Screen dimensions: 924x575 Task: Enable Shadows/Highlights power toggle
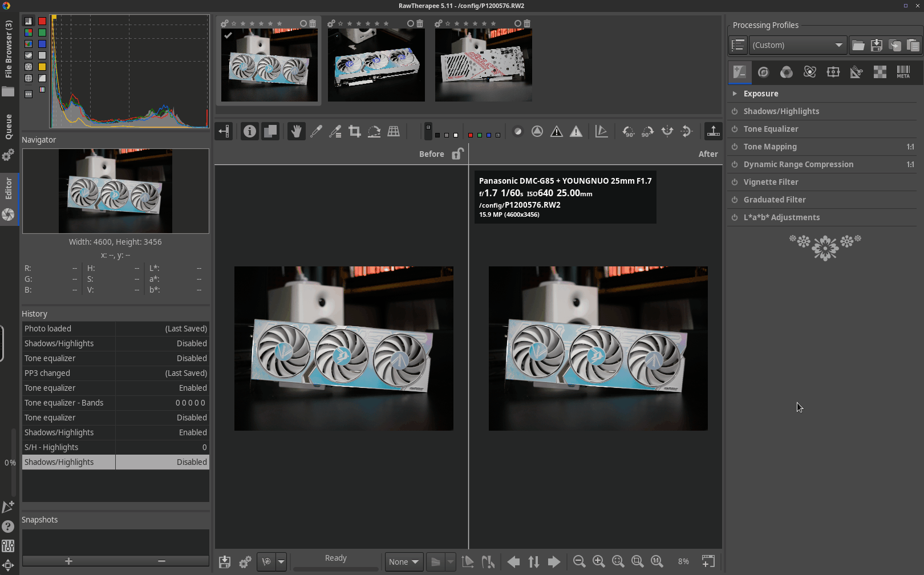[x=735, y=111]
